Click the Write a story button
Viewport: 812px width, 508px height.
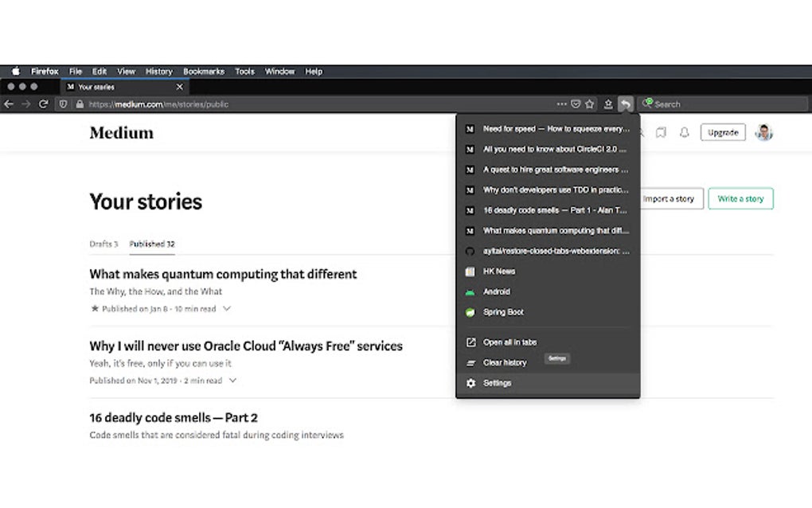[740, 199]
